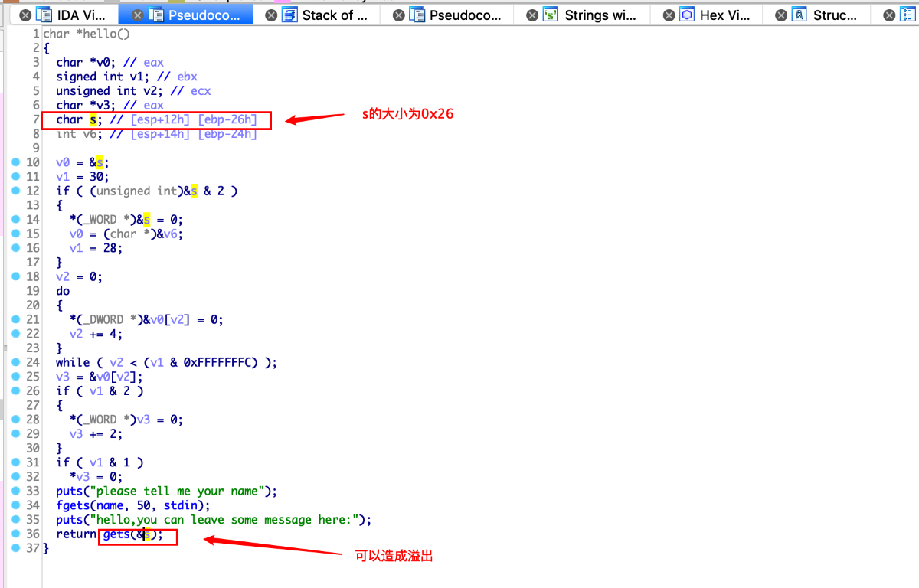The width and height of the screenshot is (919, 588).
Task: Toggle the breakpoint dot on line 14
Action: click(16, 219)
